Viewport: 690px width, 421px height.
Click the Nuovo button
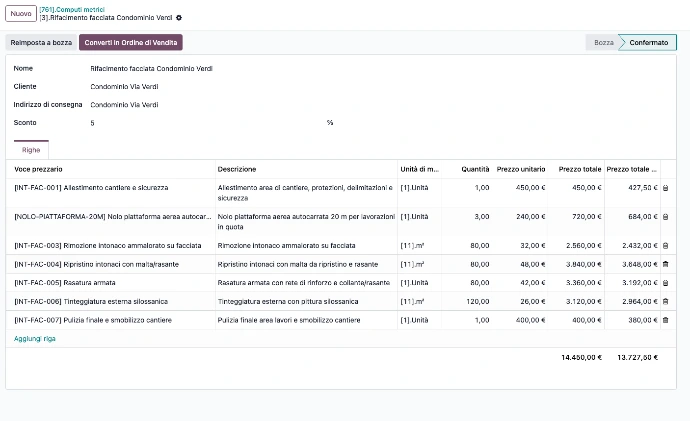point(21,14)
